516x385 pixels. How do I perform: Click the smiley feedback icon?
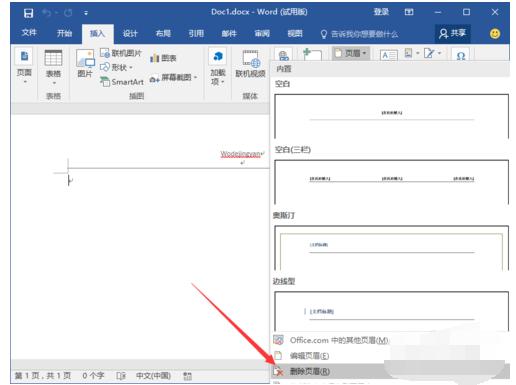click(x=495, y=34)
